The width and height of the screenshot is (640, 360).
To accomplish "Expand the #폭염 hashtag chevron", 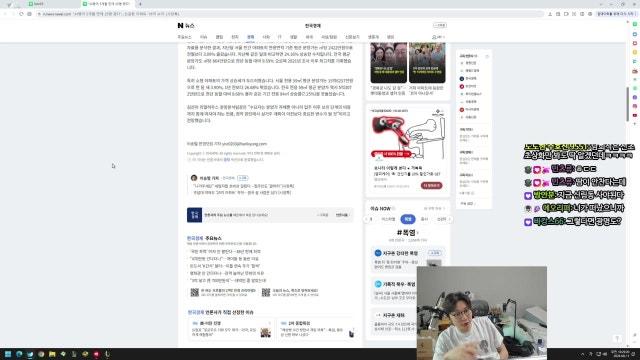I will [x=417, y=233].
